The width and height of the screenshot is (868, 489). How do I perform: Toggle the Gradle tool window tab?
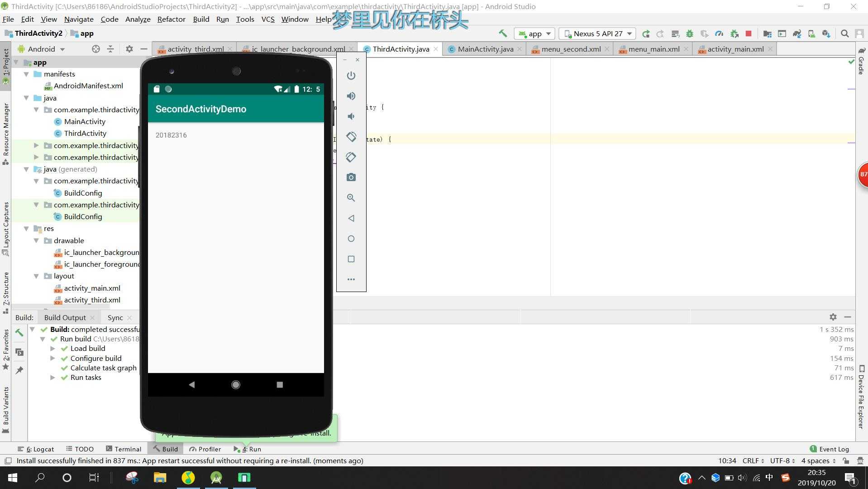pos(861,62)
